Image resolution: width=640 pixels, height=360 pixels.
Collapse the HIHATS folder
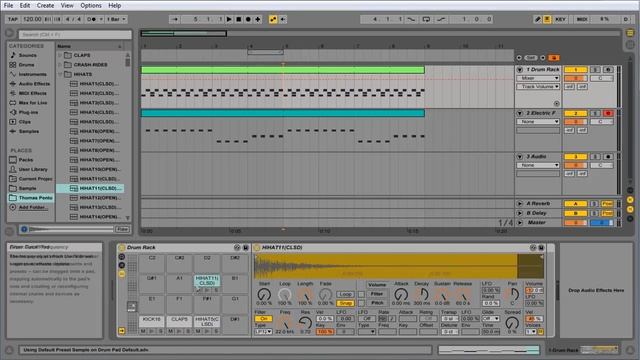(x=60, y=74)
